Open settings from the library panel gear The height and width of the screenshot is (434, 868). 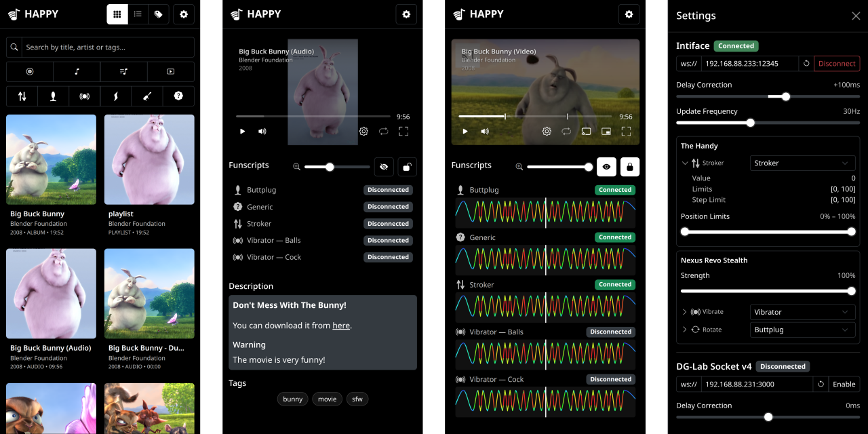(184, 14)
